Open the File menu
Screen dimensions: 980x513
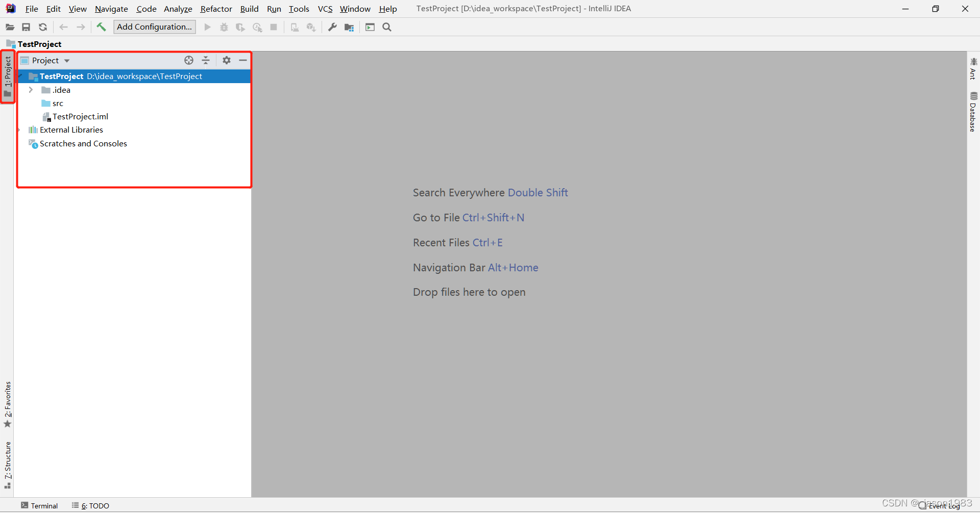tap(32, 9)
